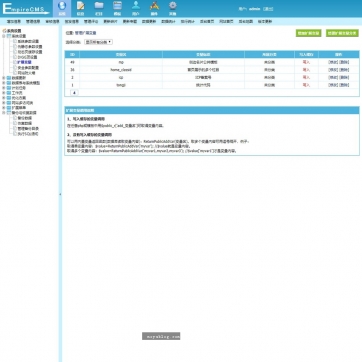
Task: Select highlighted 扩展变量 in the sidebar tree
Action: tap(24, 62)
